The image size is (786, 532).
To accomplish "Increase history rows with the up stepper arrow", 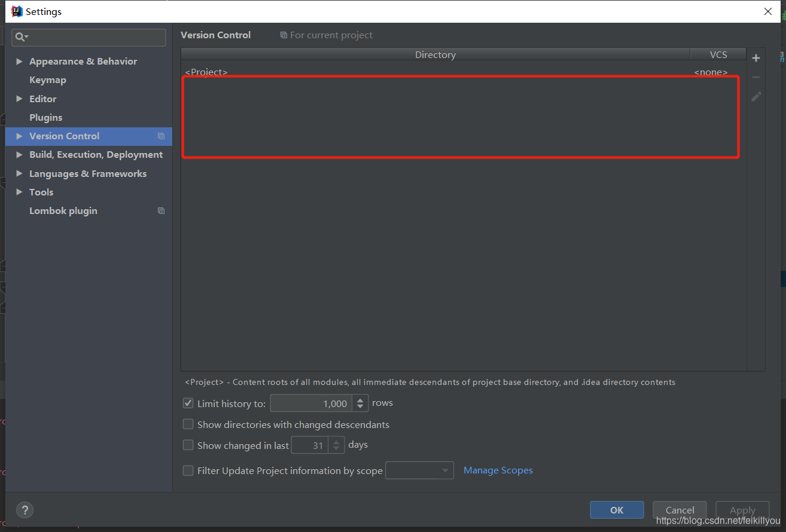I will click(x=360, y=399).
